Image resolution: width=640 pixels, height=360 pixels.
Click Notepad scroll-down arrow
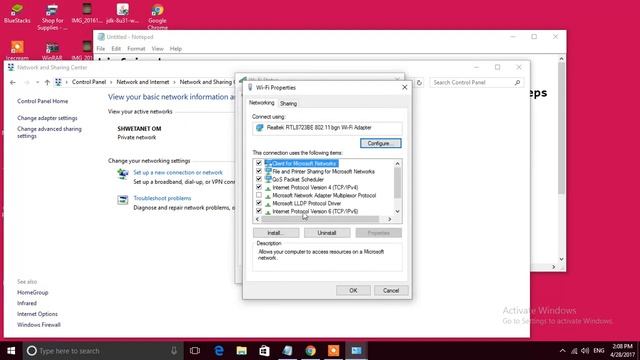point(562,259)
